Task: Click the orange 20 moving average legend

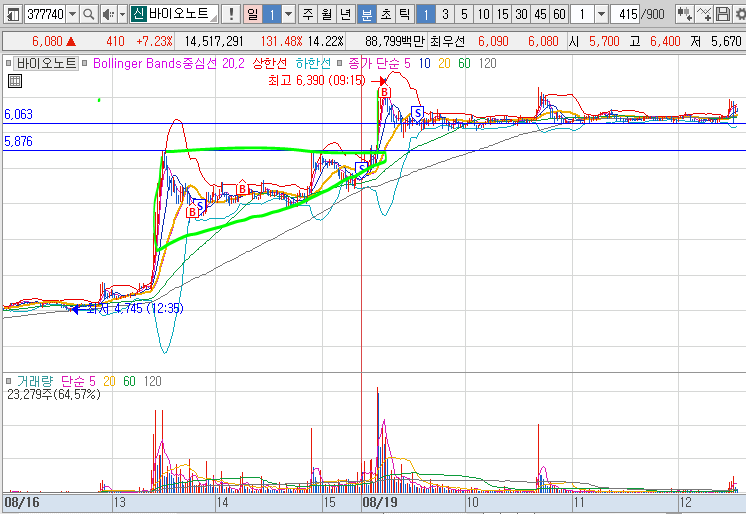Action: coord(444,63)
